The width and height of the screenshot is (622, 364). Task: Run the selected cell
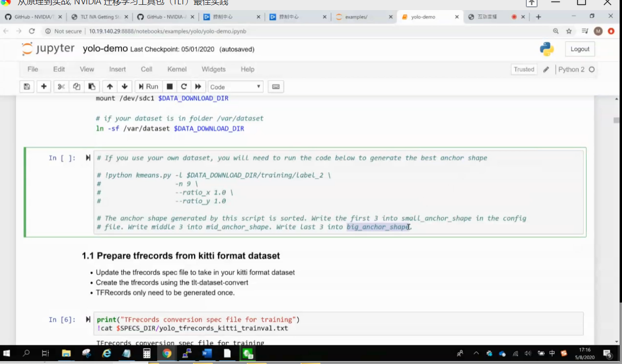[x=148, y=87]
